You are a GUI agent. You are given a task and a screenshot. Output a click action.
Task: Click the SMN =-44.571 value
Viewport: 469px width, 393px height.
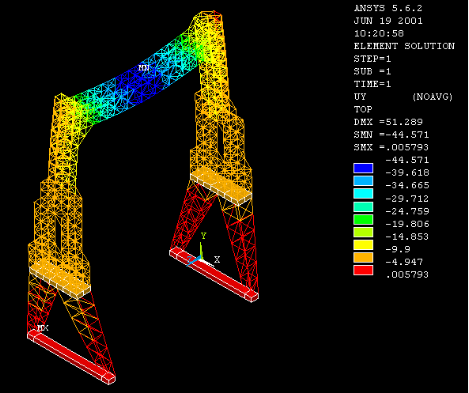[391, 135]
